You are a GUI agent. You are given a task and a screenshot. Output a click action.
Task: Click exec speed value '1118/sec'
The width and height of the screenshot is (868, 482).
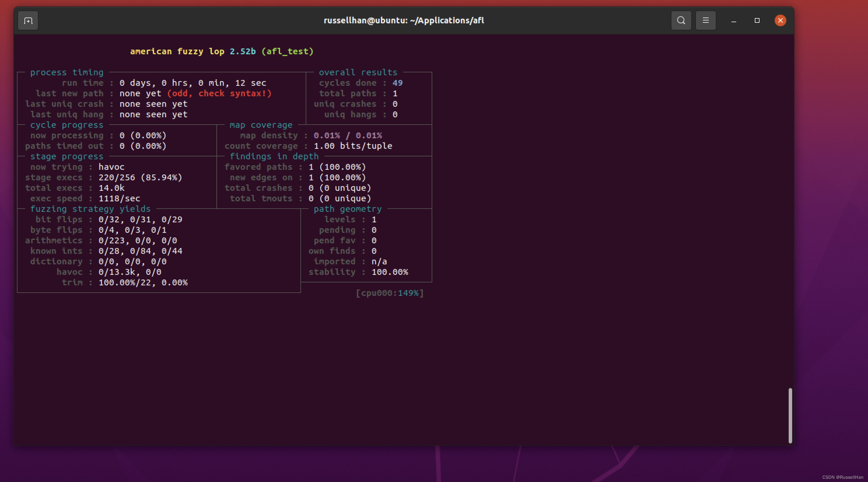pos(119,198)
